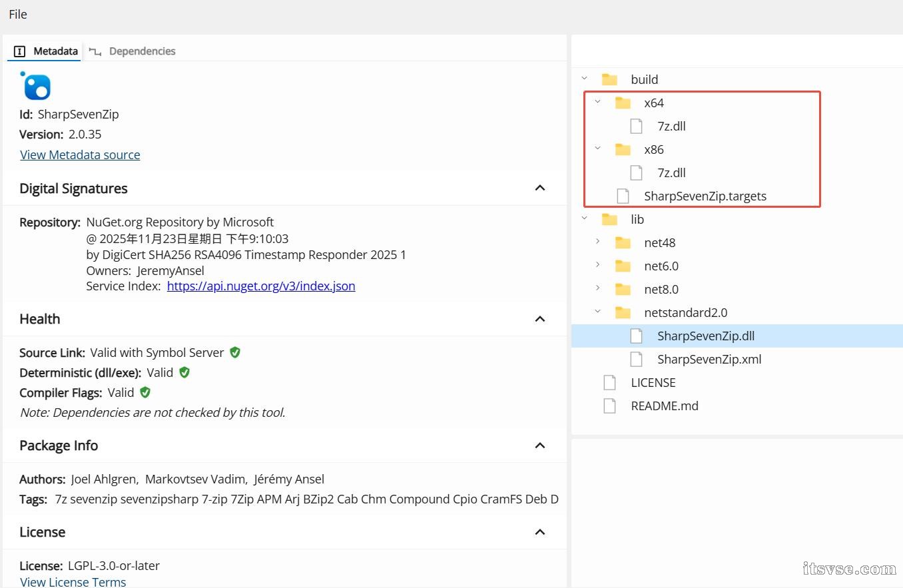903x588 pixels.
Task: Click the build folder icon
Action: pos(609,79)
